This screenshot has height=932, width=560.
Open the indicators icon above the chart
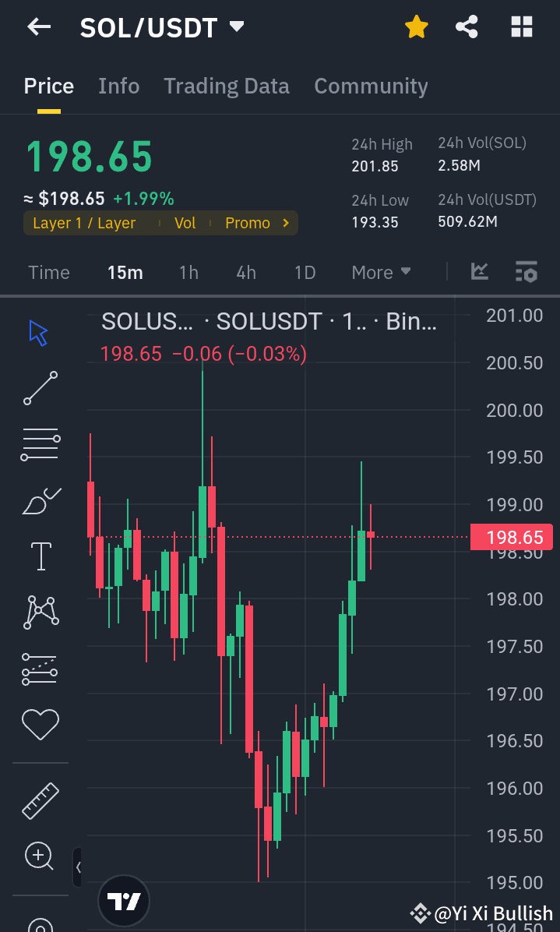480,272
